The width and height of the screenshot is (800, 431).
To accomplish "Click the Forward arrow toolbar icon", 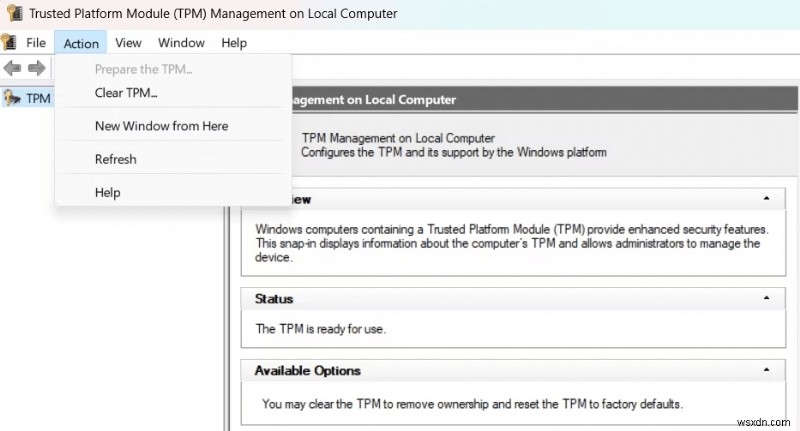I will point(36,68).
